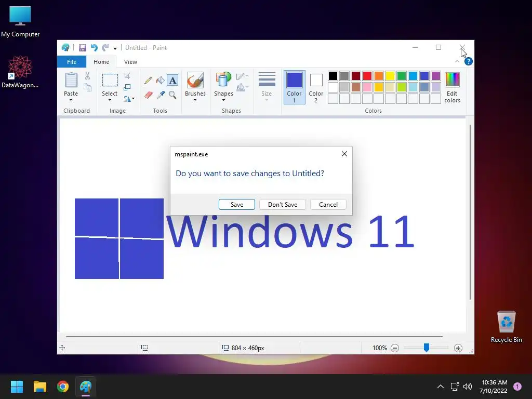
Task: Pick the pink color swatch
Action: click(367, 87)
